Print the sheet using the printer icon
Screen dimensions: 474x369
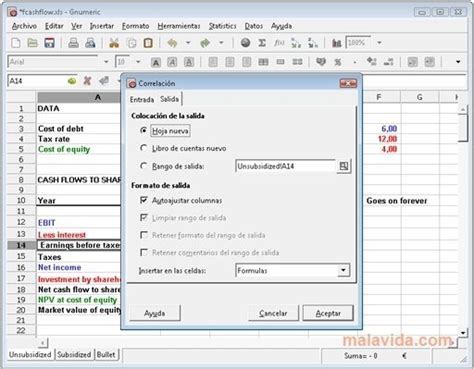coord(73,43)
